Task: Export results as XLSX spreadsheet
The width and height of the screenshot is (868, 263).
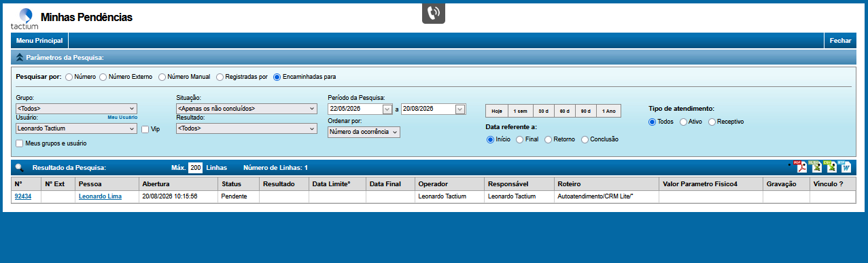Action: click(x=816, y=166)
